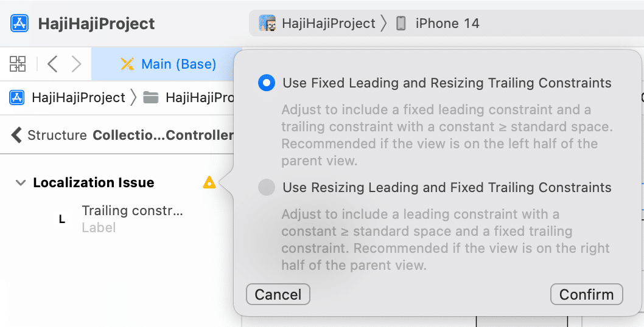644x327 pixels.
Task: Click the Xcode project icon beside HajiHajiProject title
Action: click(x=19, y=23)
